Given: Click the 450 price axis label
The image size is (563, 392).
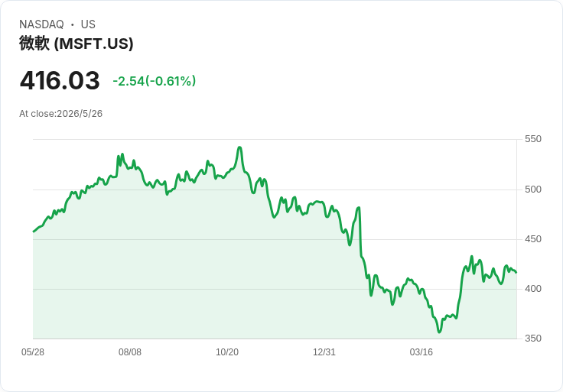Looking at the screenshot, I should click(x=533, y=239).
